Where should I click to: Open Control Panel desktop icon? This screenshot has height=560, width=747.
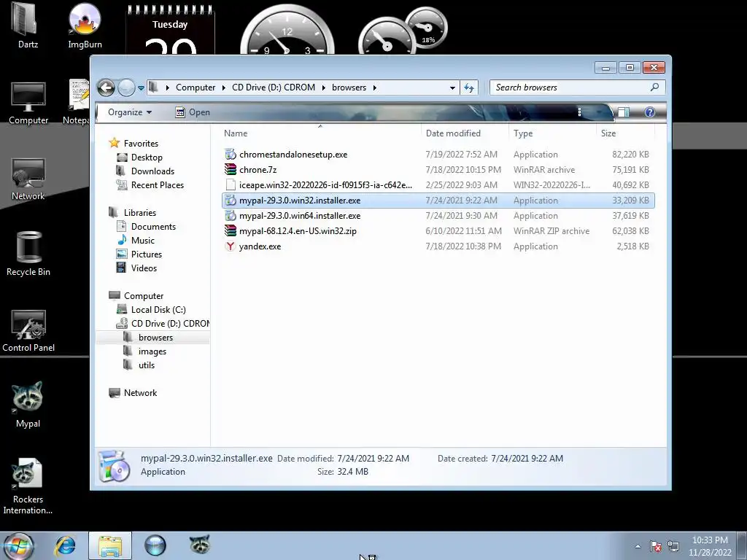[x=28, y=331]
